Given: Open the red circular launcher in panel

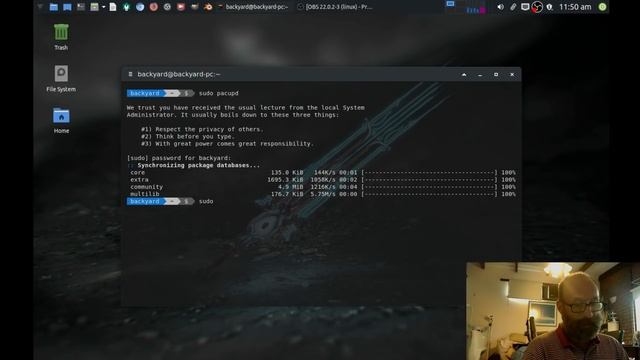Looking at the screenshot, I should coord(154,7).
